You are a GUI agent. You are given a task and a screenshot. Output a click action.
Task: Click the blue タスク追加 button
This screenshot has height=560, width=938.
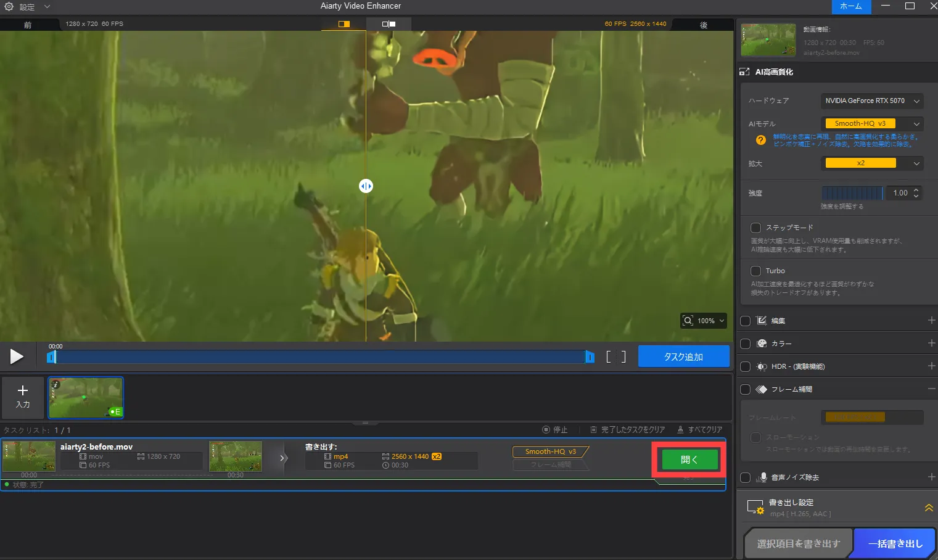click(683, 356)
